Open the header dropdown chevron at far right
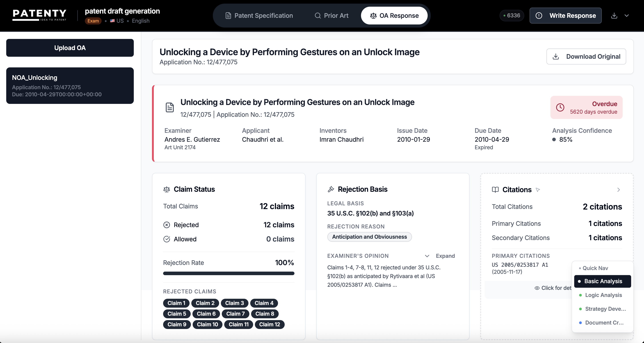The width and height of the screenshot is (644, 343). 626,16
